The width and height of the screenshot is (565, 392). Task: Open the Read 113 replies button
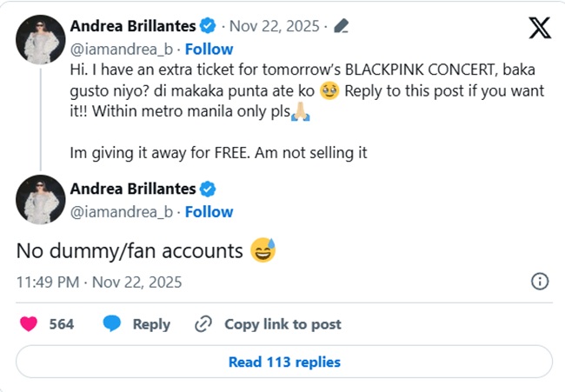(284, 362)
